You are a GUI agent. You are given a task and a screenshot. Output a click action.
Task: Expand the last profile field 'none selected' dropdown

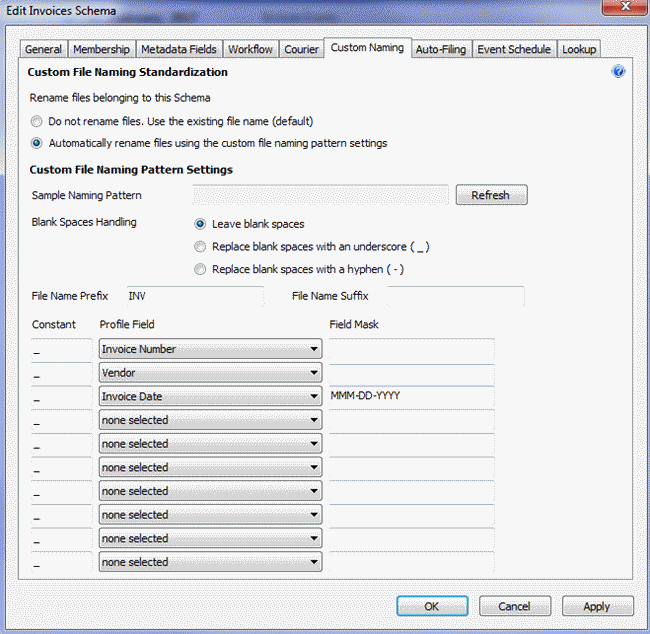click(211, 562)
